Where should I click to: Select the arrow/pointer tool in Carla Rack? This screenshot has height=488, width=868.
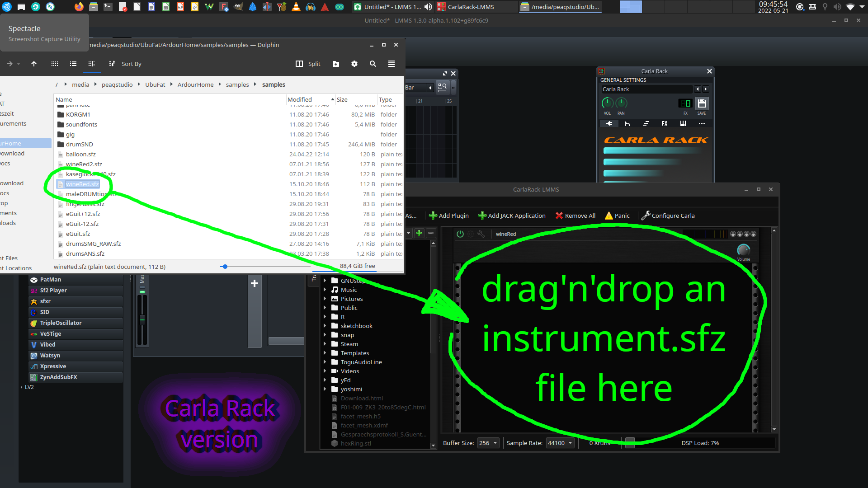click(627, 123)
